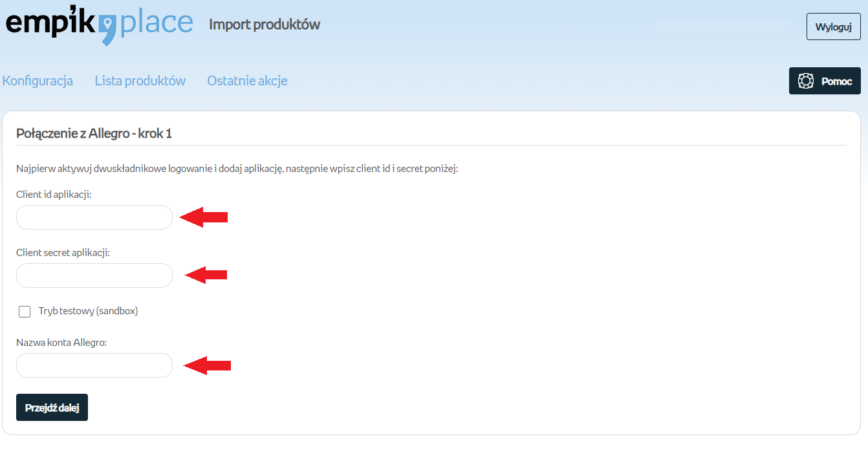Click the lifebuoy icon on the Pomoc button

(x=805, y=81)
